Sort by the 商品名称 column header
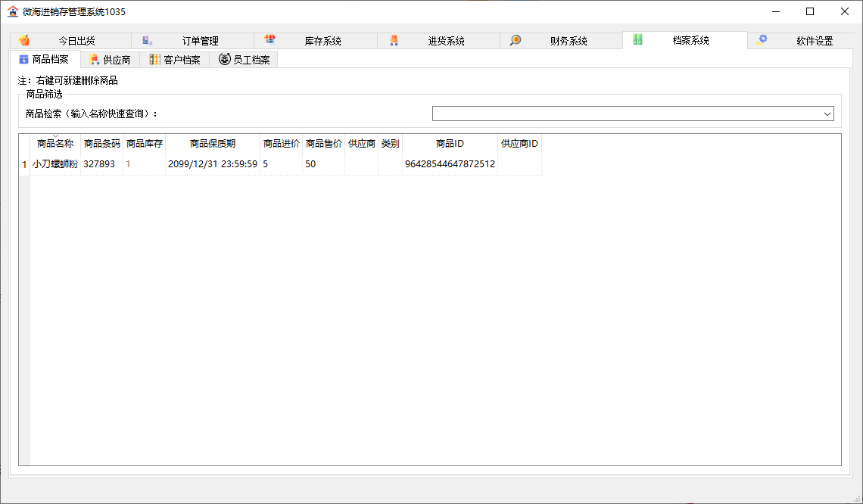Viewport: 863px width, 504px height. tap(55, 144)
